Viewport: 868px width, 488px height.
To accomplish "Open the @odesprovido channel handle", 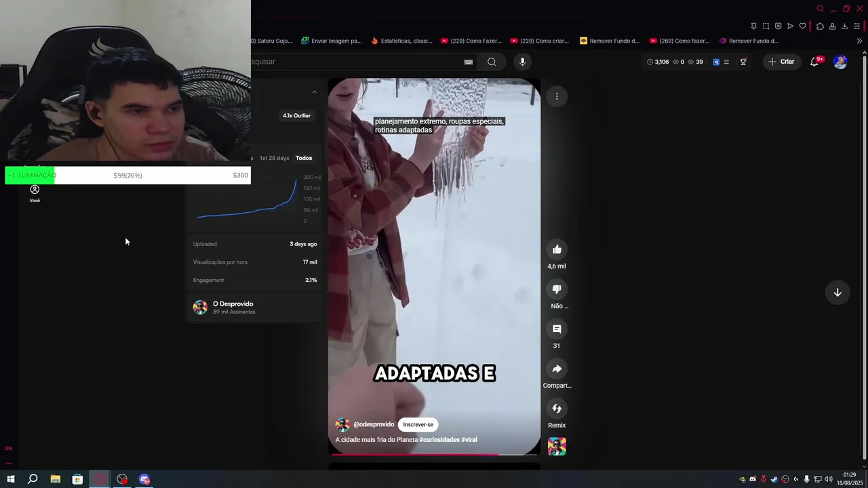I will point(374,424).
